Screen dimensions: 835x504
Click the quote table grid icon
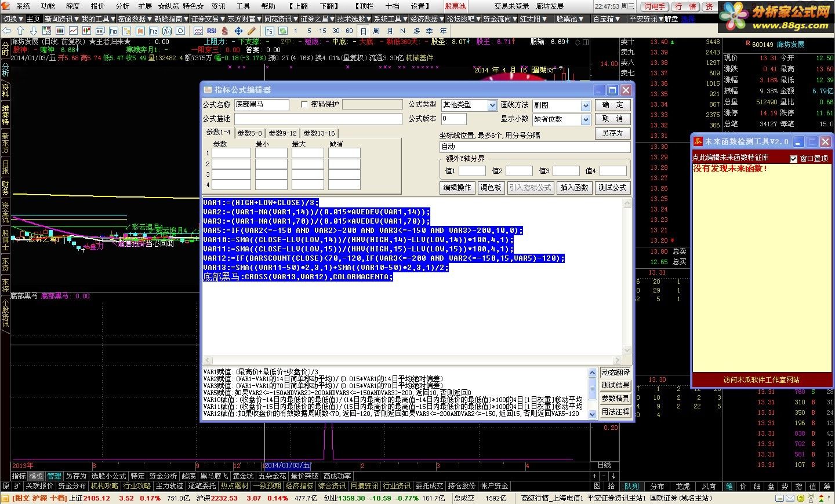pyautogui.click(x=60, y=31)
